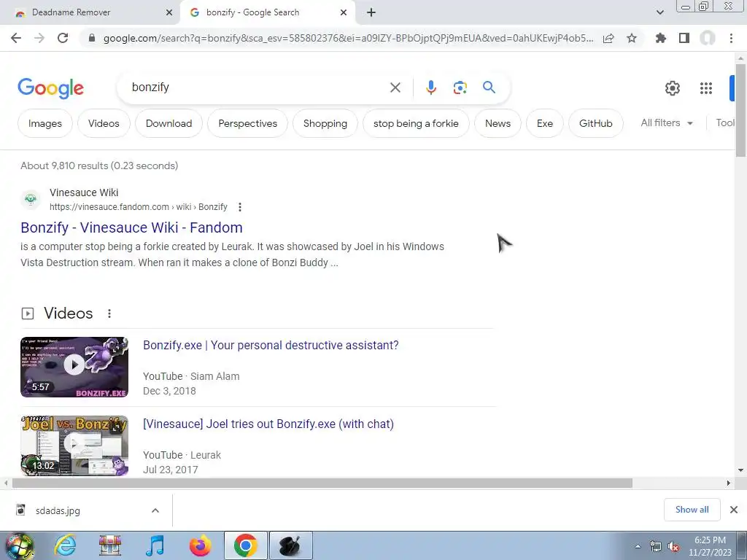This screenshot has height=560, width=747.
Task: Close the downloads bar
Action: pos(734,510)
